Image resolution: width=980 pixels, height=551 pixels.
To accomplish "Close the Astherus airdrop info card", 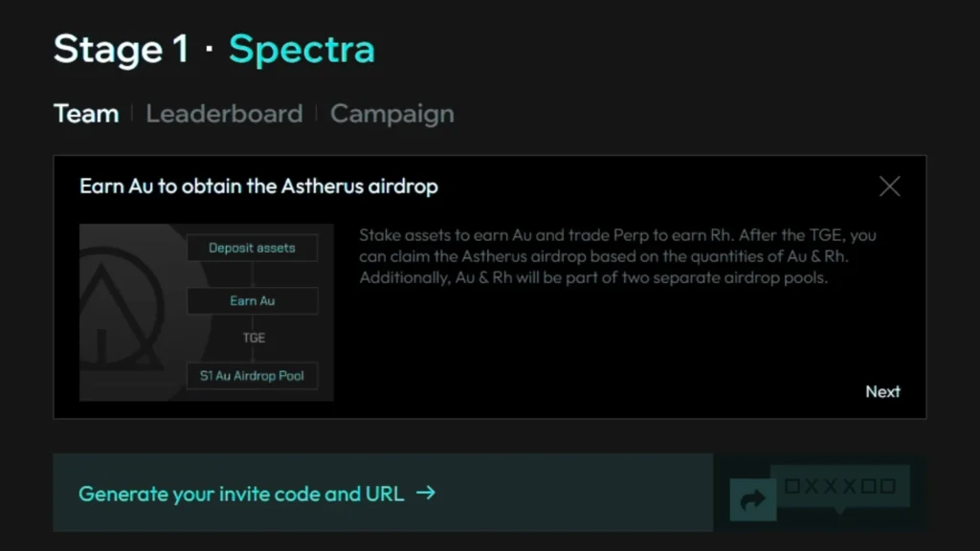I will point(889,187).
